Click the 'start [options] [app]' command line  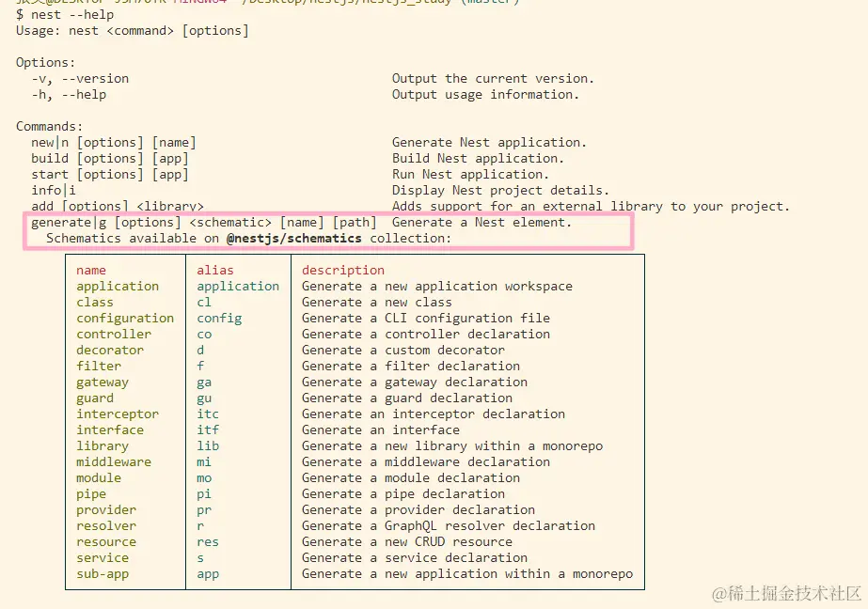coord(110,175)
